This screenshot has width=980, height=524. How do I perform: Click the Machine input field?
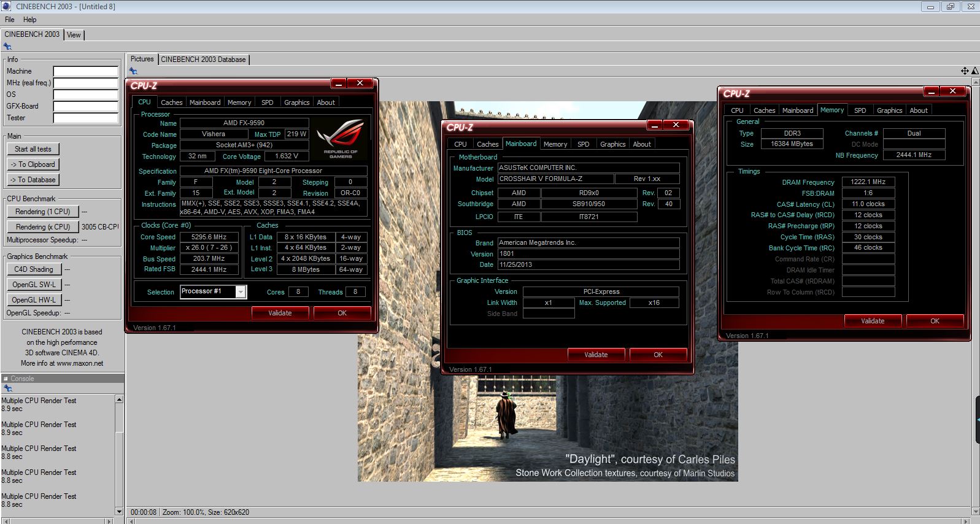click(x=85, y=71)
